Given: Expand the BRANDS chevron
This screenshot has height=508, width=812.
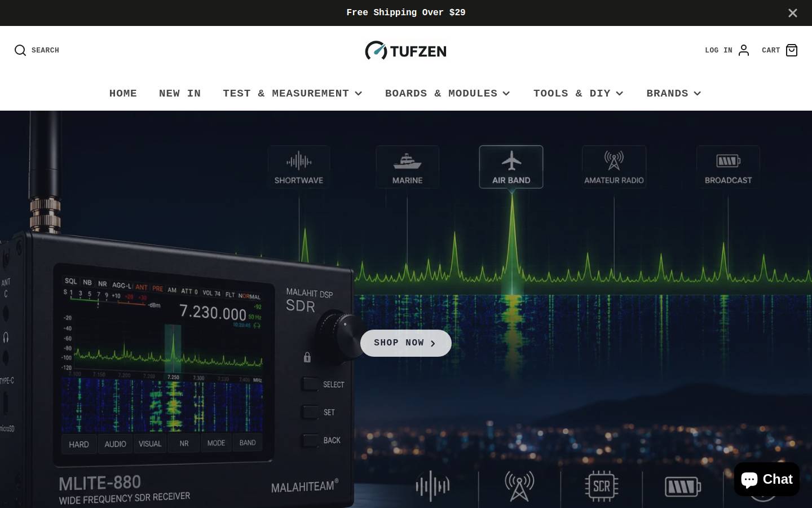Looking at the screenshot, I should (x=698, y=94).
